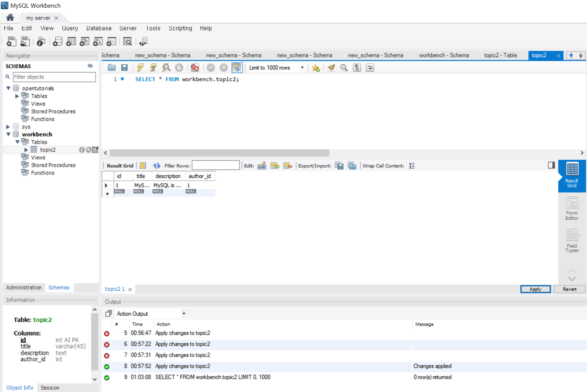Switch to topic2 - Table tab

(500, 55)
